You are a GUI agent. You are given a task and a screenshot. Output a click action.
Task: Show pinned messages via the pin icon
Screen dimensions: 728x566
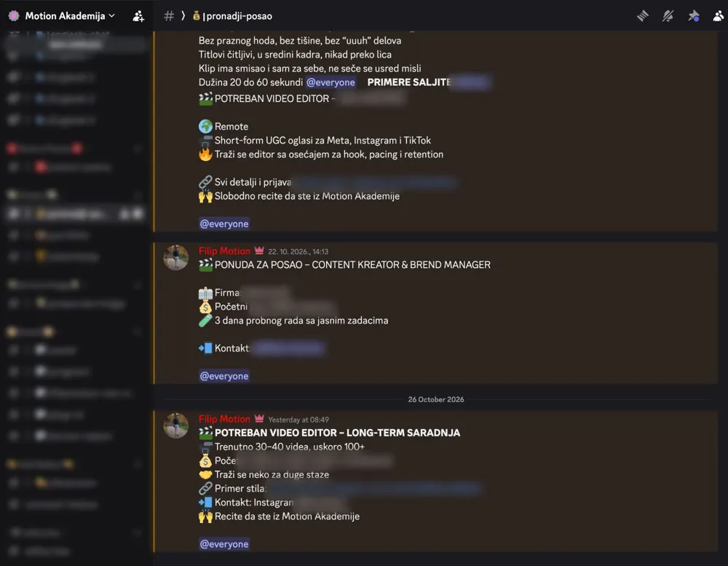point(694,16)
